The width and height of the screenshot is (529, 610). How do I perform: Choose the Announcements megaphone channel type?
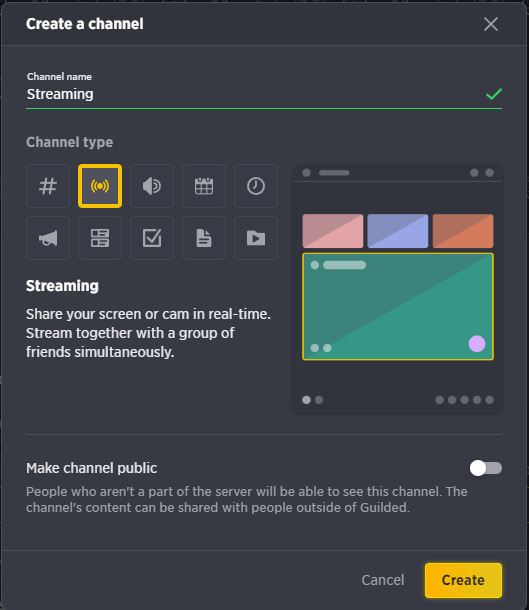[48, 238]
